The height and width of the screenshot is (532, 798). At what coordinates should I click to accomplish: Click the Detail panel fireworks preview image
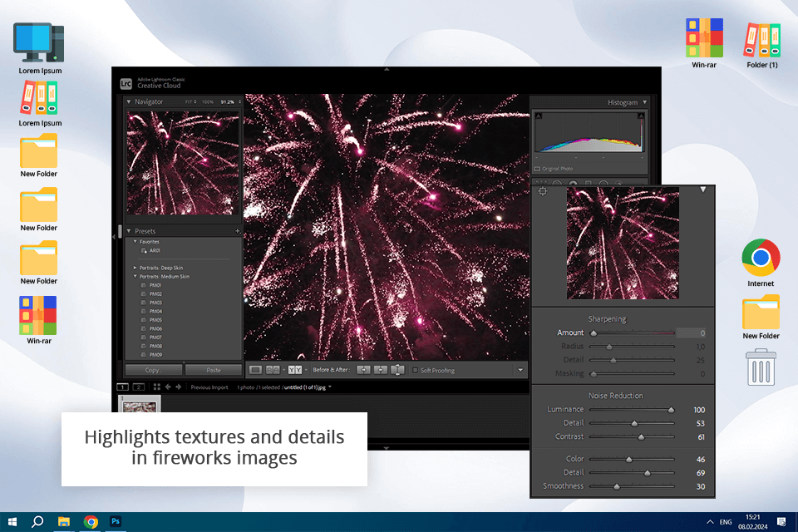[623, 243]
